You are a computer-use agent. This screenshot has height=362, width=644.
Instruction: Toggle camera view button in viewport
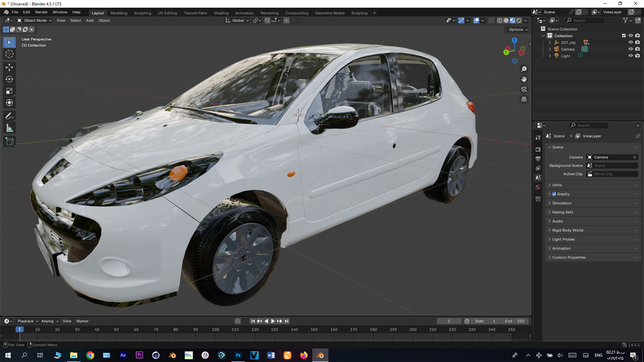[524, 89]
